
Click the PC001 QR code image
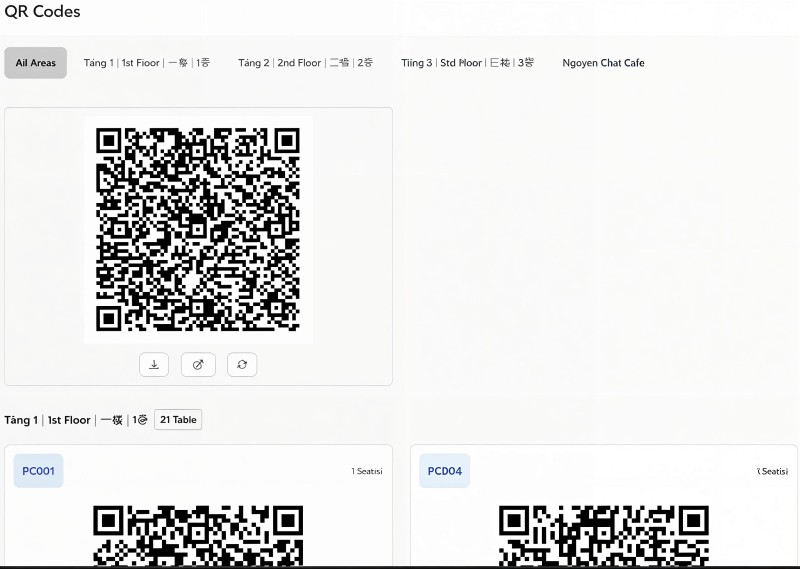point(198,535)
